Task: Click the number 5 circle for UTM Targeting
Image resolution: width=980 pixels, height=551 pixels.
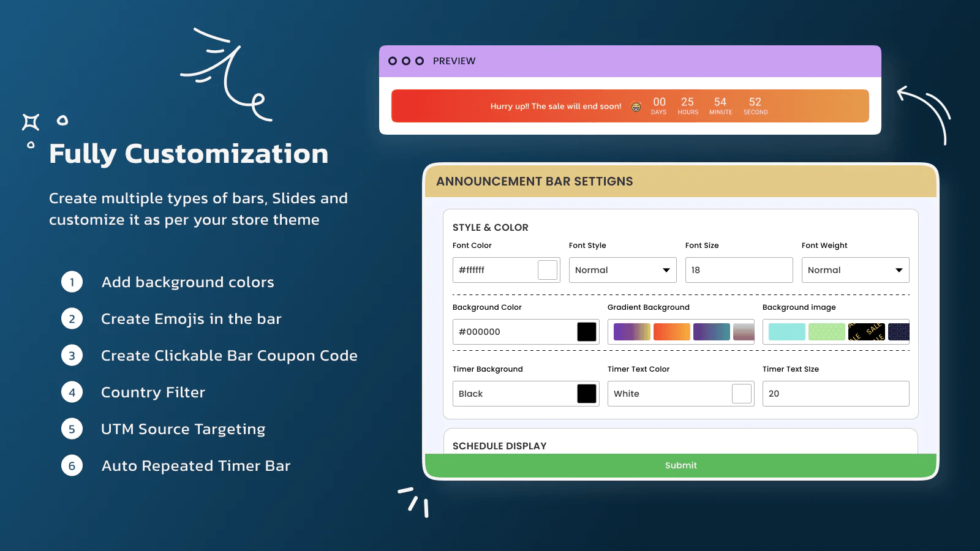Action: point(72,429)
